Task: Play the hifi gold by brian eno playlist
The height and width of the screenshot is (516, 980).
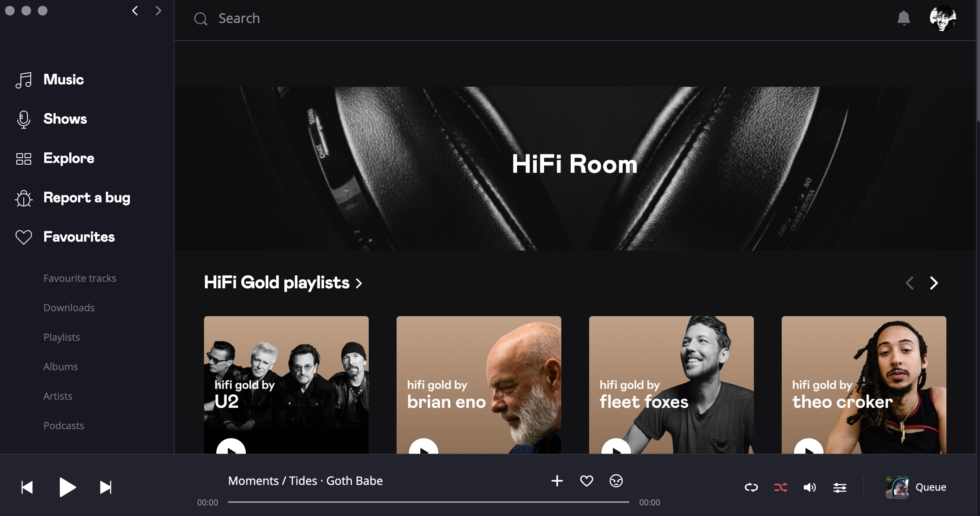Action: pyautogui.click(x=424, y=446)
